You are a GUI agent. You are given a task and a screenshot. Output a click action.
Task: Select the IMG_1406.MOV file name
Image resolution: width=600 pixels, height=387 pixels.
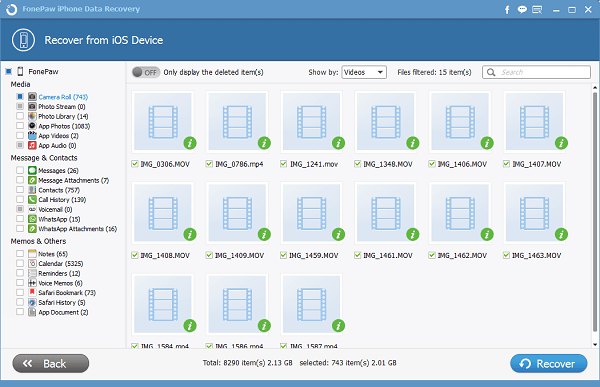[x=462, y=164]
